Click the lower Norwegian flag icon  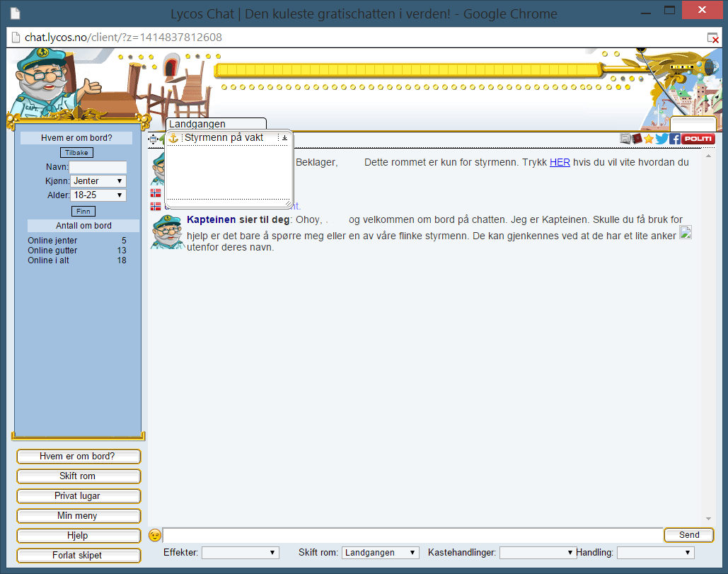coord(156,206)
